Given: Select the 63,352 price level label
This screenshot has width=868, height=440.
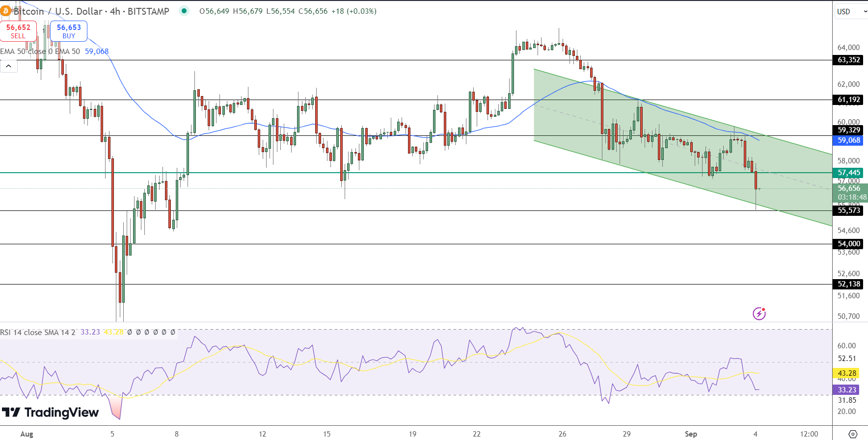Looking at the screenshot, I should pyautogui.click(x=849, y=60).
